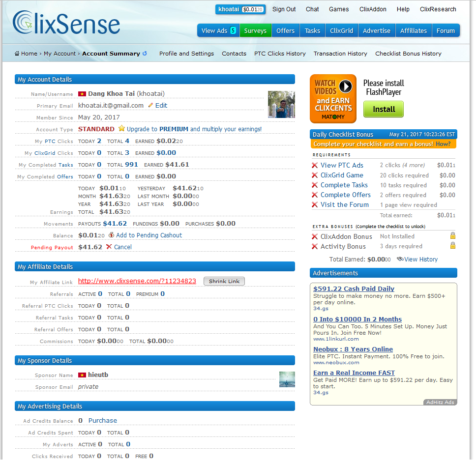Click the $591.22 Cash Paid Daily ad
Screen dimensions: 476x462
tap(354, 289)
